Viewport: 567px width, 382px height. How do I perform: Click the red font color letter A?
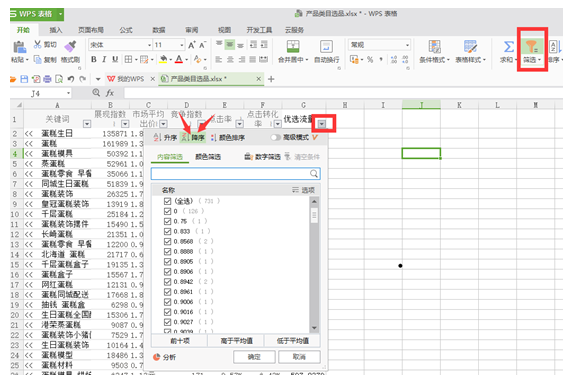click(179, 59)
